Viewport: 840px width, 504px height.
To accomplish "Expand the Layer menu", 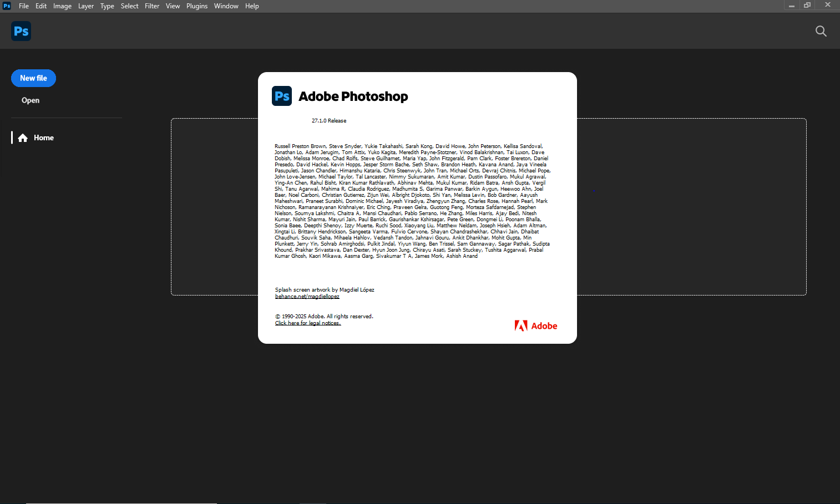I will (86, 6).
